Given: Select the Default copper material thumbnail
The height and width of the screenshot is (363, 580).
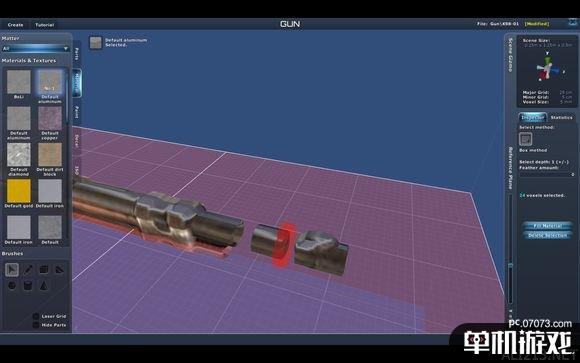Looking at the screenshot, I should [x=50, y=118].
